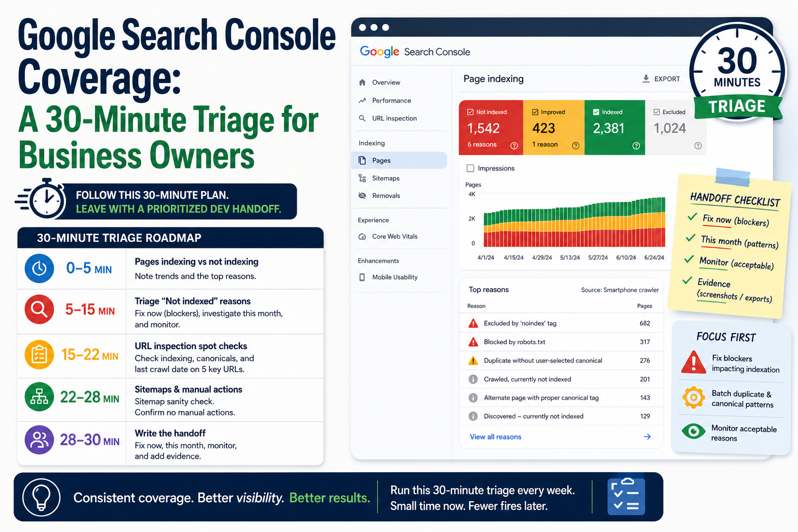
Task: Open the Excluded by 'noindex' tag reason
Action: click(561, 323)
